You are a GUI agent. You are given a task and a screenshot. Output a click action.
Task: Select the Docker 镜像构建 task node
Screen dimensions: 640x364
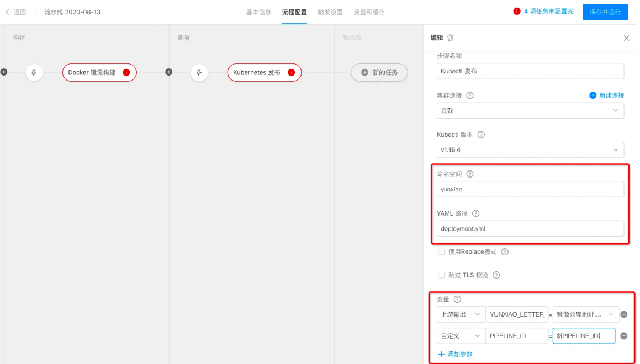99,73
